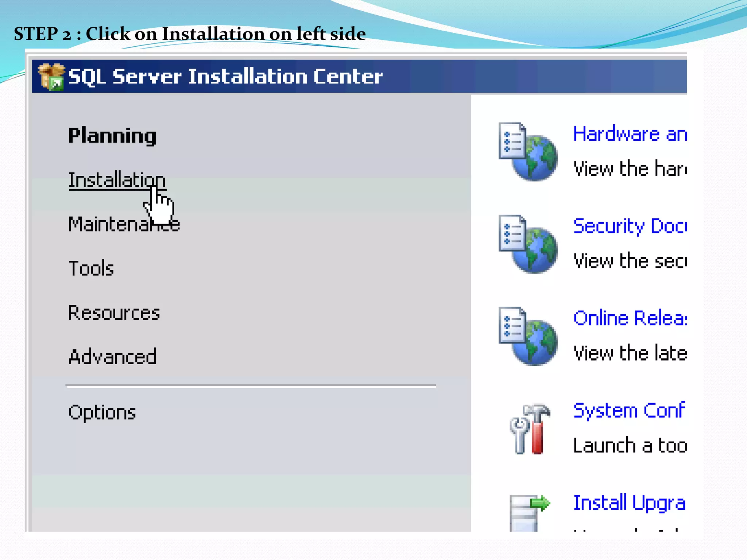Viewport: 747px width, 560px height.
Task: Open the Hardware document globe icon
Action: [x=528, y=152]
